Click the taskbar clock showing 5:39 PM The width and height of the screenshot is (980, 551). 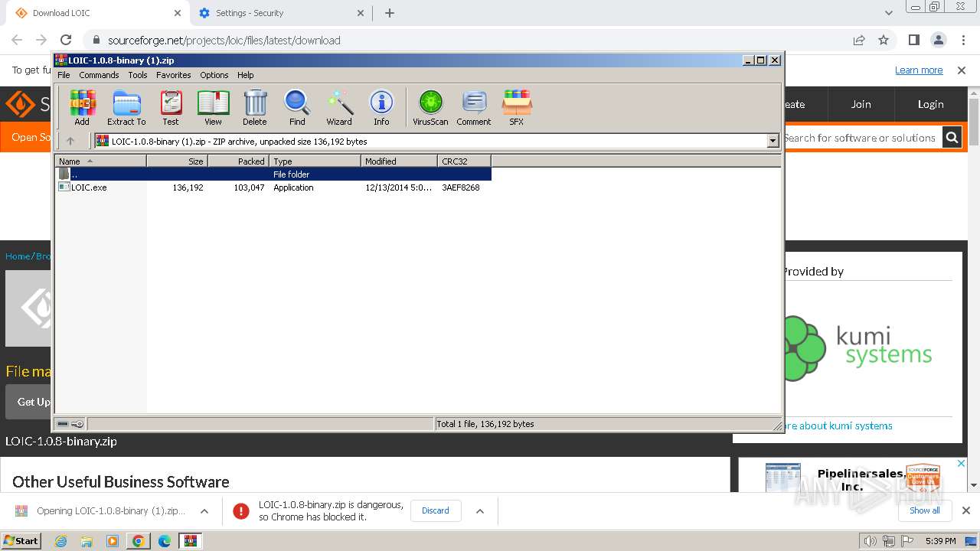(941, 541)
